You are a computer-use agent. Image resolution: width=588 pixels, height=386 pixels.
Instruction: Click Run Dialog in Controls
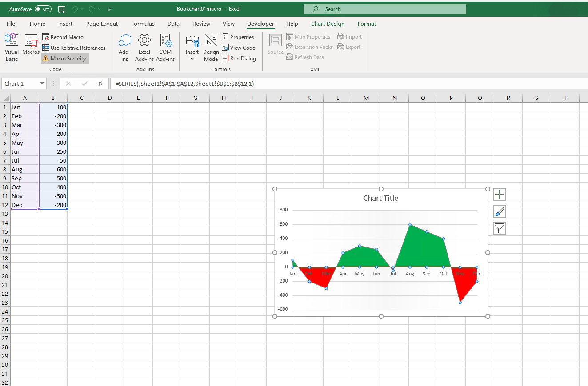tap(239, 59)
